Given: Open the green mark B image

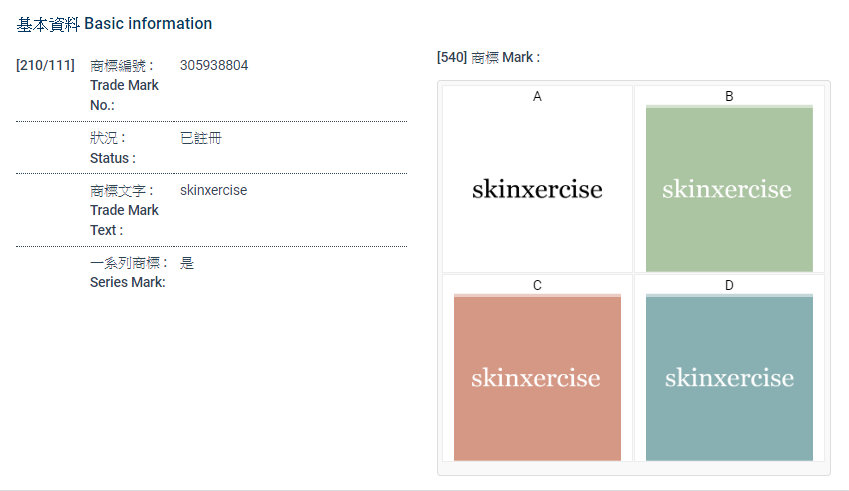Looking at the screenshot, I should pos(729,189).
